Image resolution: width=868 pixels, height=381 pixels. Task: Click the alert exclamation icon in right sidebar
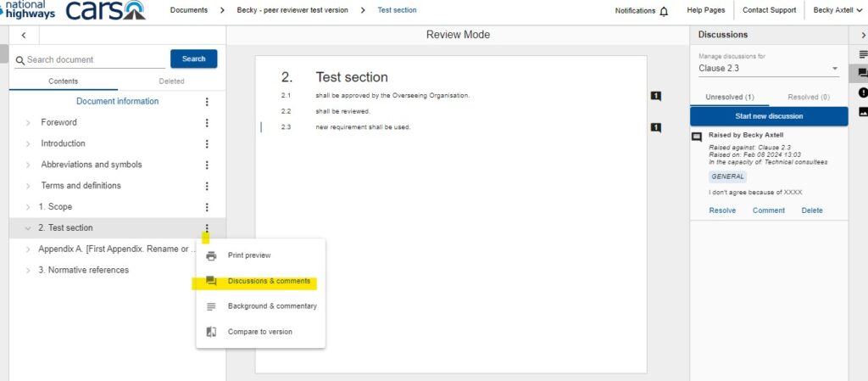863,92
